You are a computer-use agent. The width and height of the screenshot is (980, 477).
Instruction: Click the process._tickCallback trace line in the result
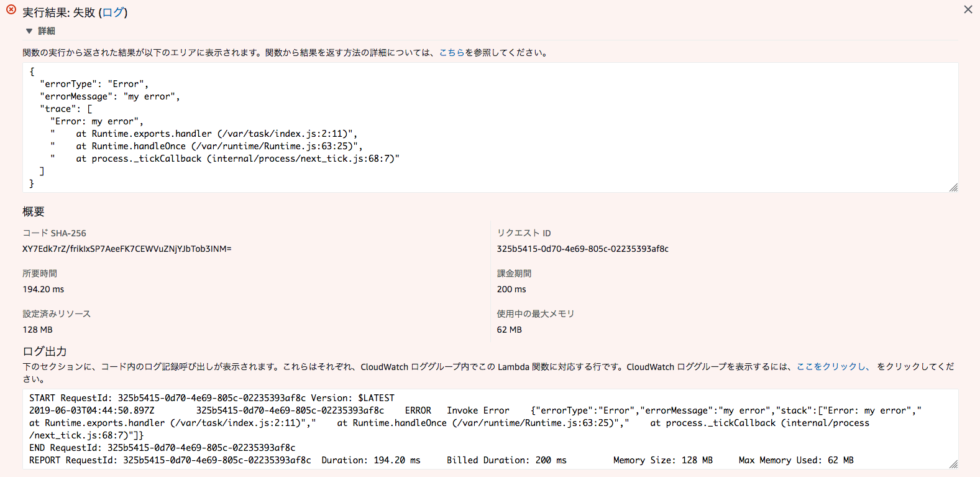tap(225, 159)
